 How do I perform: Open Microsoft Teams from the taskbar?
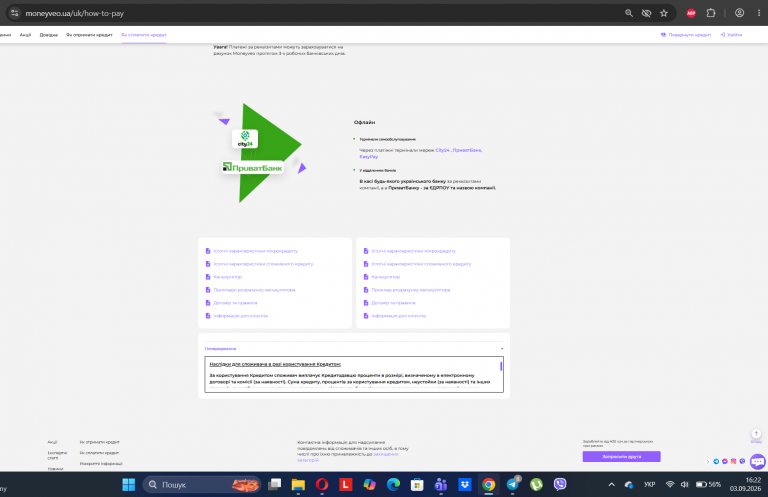[441, 485]
